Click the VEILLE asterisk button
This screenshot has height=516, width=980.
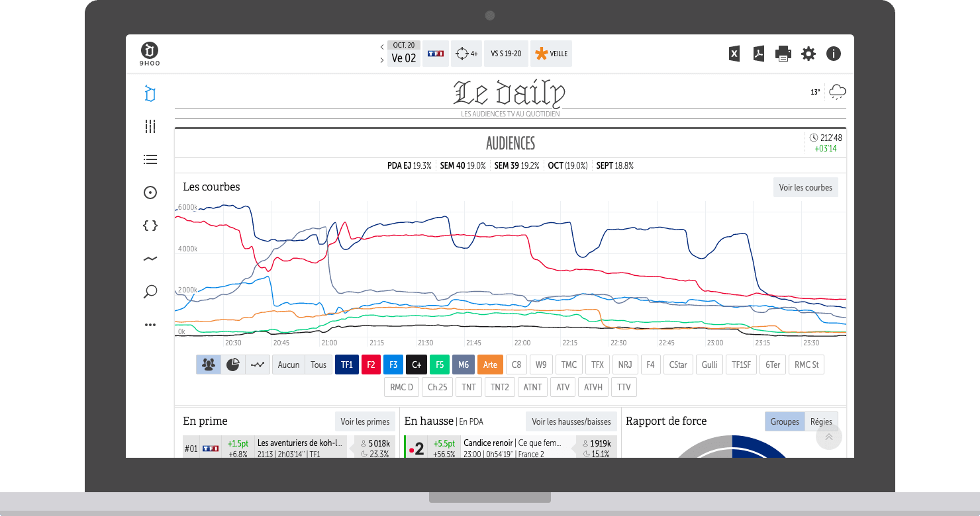[551, 54]
